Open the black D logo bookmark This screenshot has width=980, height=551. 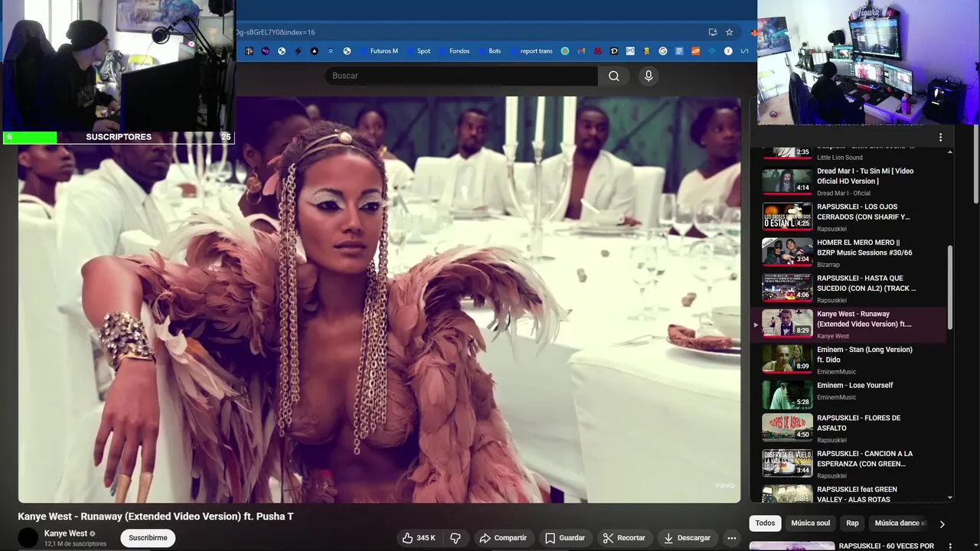(x=614, y=51)
